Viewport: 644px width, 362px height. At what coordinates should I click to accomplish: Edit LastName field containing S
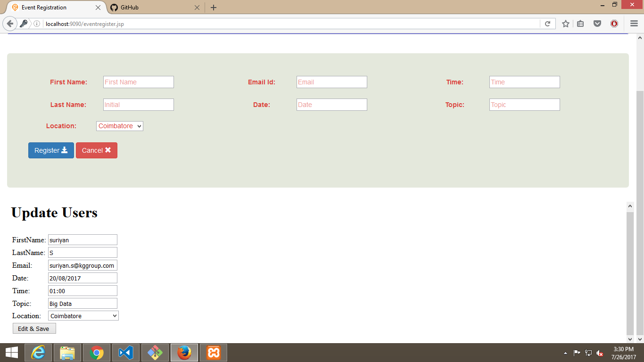pos(83,253)
